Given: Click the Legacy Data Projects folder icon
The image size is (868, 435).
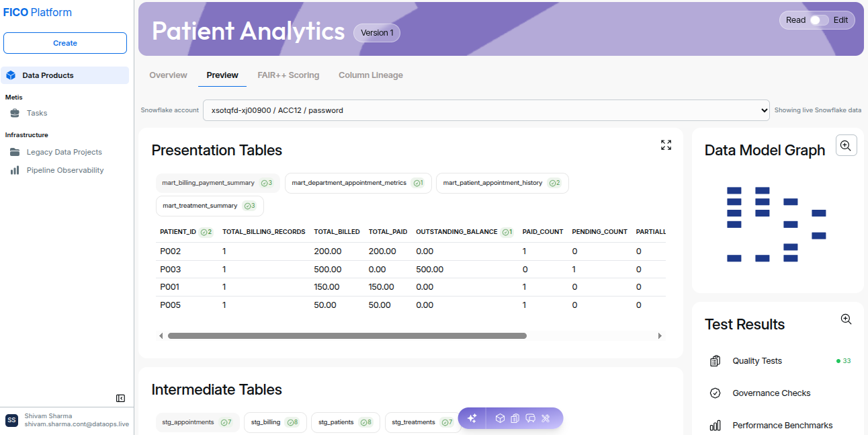Looking at the screenshot, I should (14, 152).
